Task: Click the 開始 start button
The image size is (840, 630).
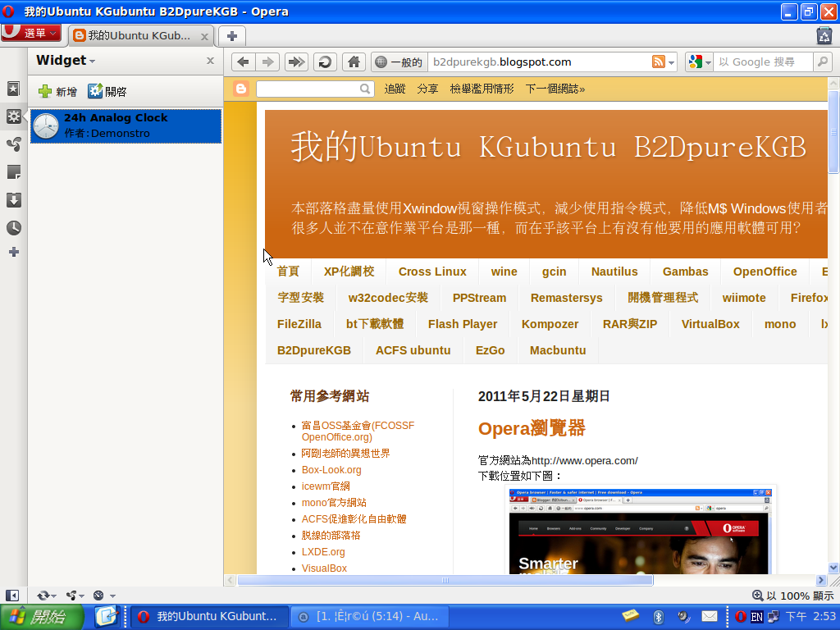Action: pos(42,617)
